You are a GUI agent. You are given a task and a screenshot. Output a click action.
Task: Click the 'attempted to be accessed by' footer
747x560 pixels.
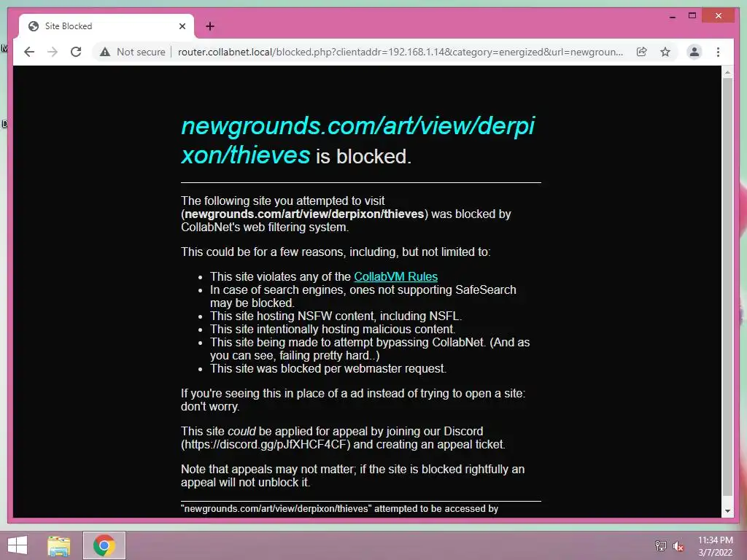click(x=339, y=508)
